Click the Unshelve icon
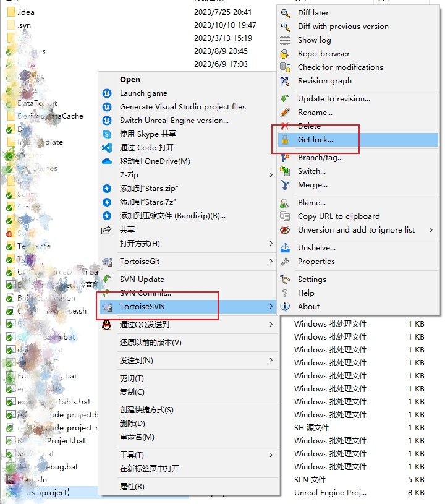445x504 pixels. point(285,248)
